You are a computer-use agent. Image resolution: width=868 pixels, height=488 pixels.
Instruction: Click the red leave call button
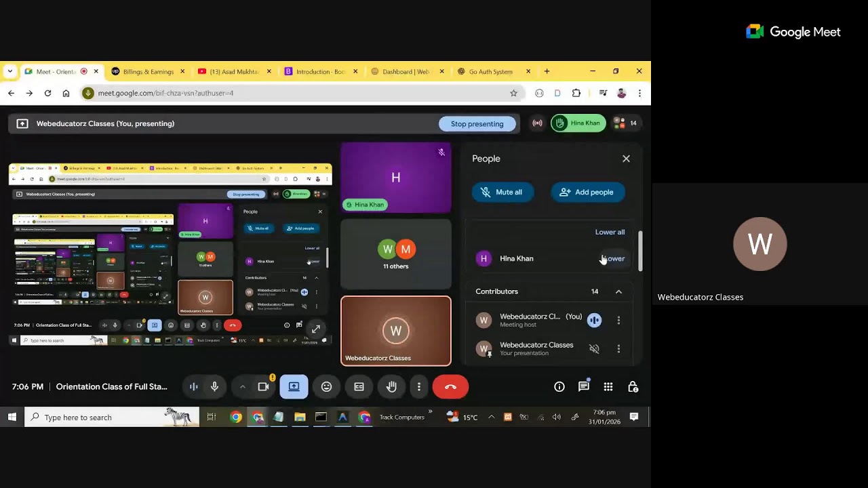pos(450,386)
